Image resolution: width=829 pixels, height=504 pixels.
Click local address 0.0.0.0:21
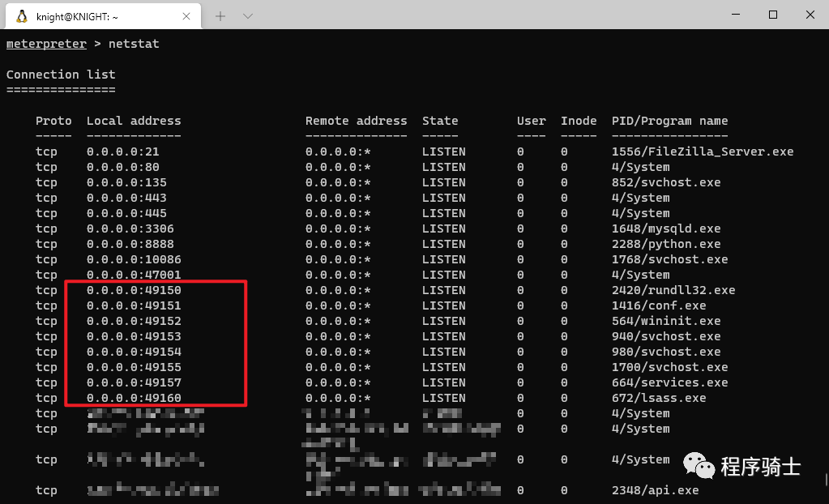(x=122, y=152)
